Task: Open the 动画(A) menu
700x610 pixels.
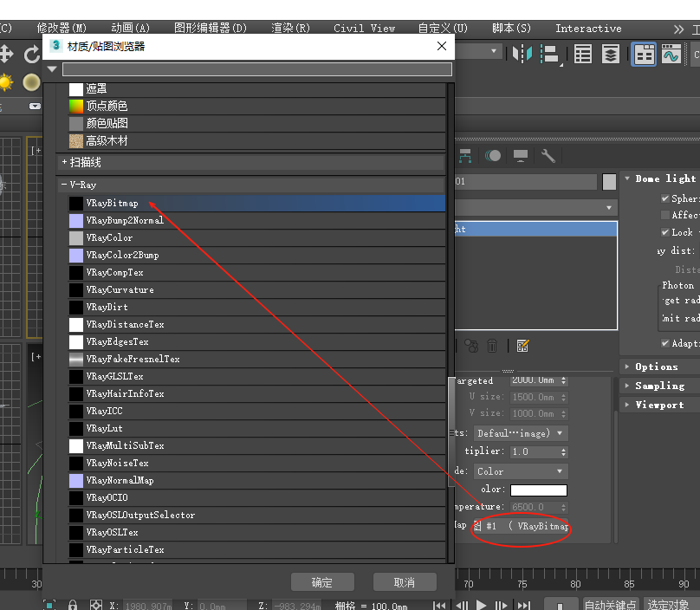Action: 130,28
